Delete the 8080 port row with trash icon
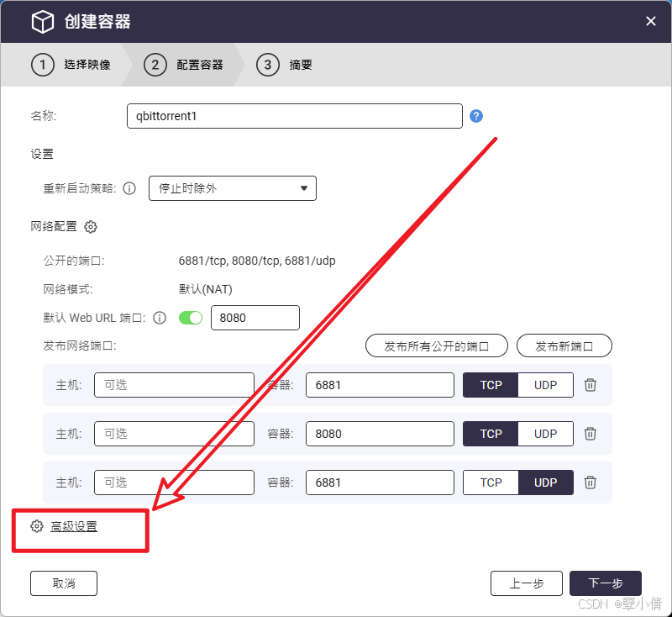The width and height of the screenshot is (672, 617). click(x=591, y=434)
